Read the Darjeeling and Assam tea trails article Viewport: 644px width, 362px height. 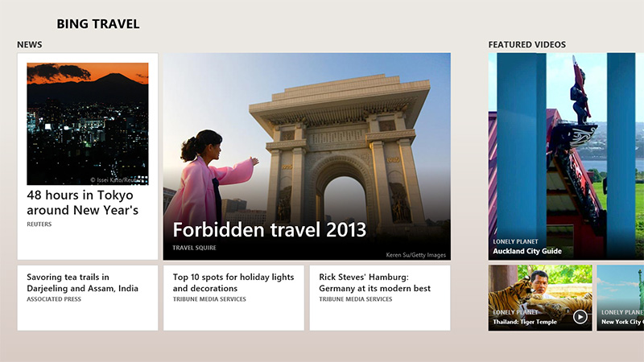(87, 297)
